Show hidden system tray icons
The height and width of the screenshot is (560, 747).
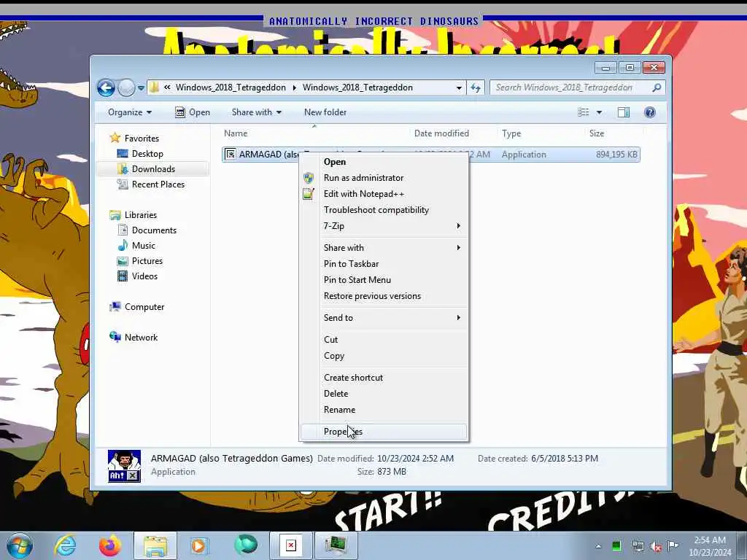[598, 547]
